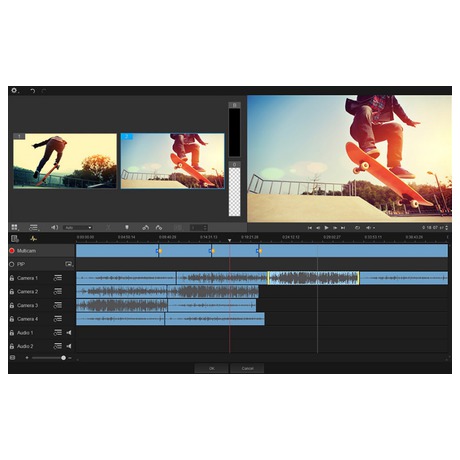Select the first Multicam track cut marker
Image resolution: width=460 pixels, height=460 pixels.
click(x=159, y=251)
